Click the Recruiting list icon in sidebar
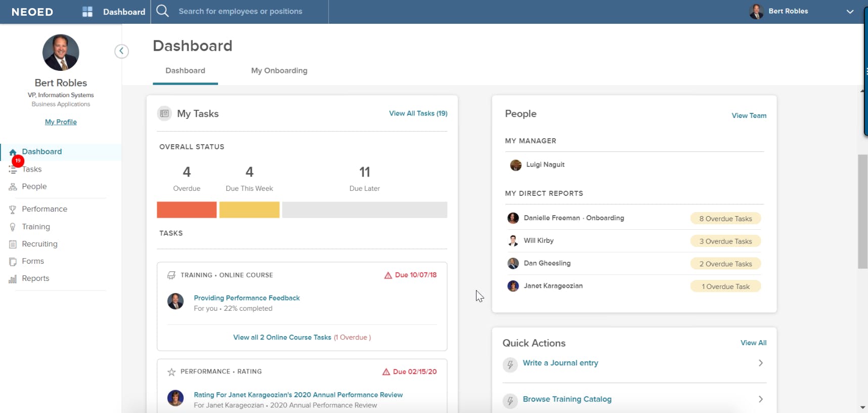This screenshot has height=413, width=868. pos(13,244)
